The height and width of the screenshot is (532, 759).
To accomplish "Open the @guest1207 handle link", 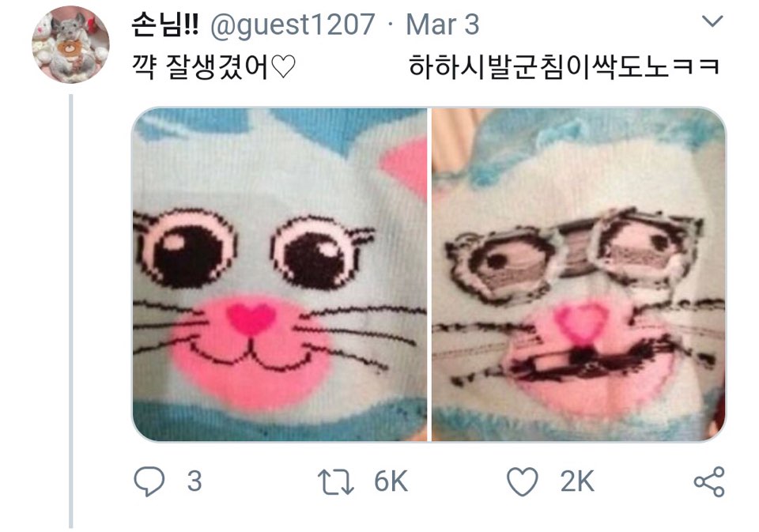I will pyautogui.click(x=293, y=25).
